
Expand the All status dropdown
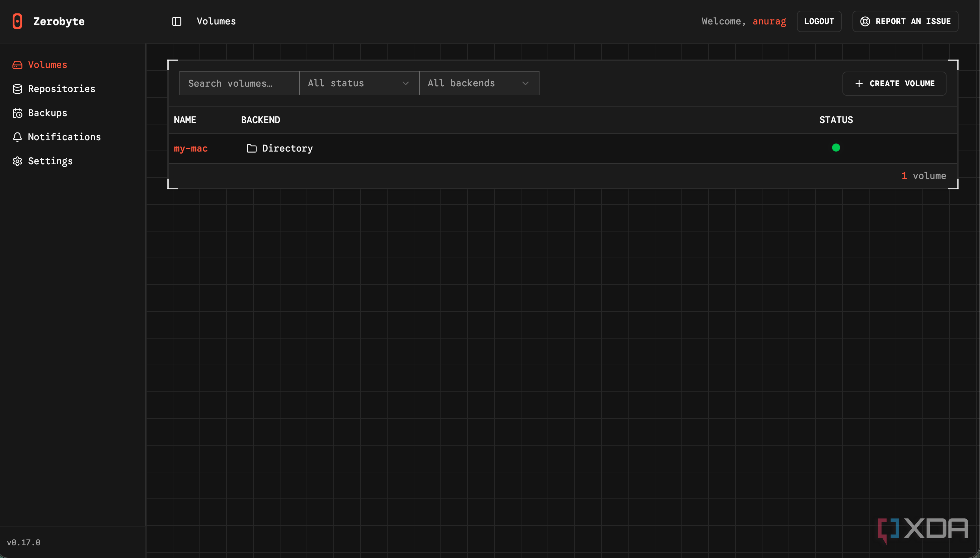pos(359,83)
